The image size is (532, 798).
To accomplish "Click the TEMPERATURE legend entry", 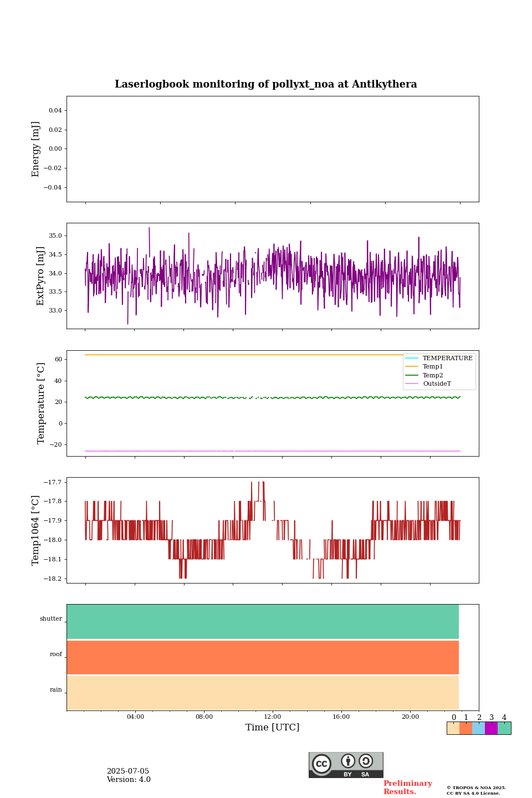I will (439, 358).
